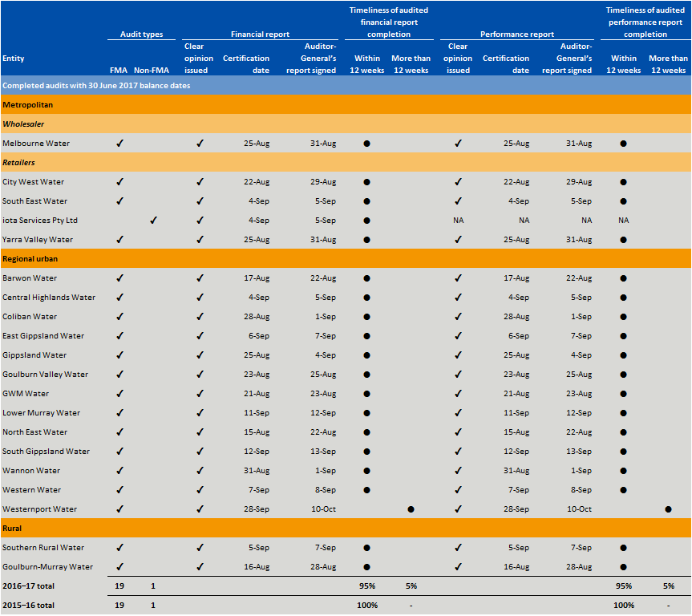Click Westernport Water's financial 'More than 12 weeks' dot
This screenshot has width=692, height=616.
tap(411, 509)
